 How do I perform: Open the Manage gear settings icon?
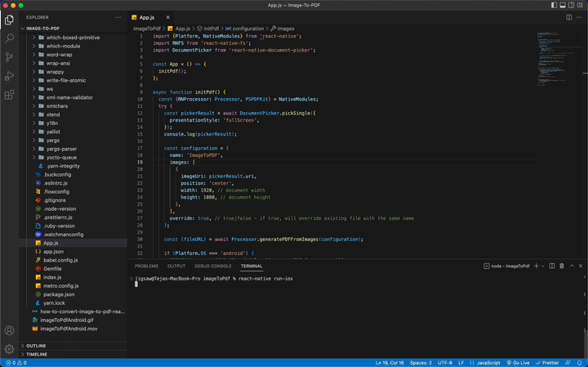point(10,349)
